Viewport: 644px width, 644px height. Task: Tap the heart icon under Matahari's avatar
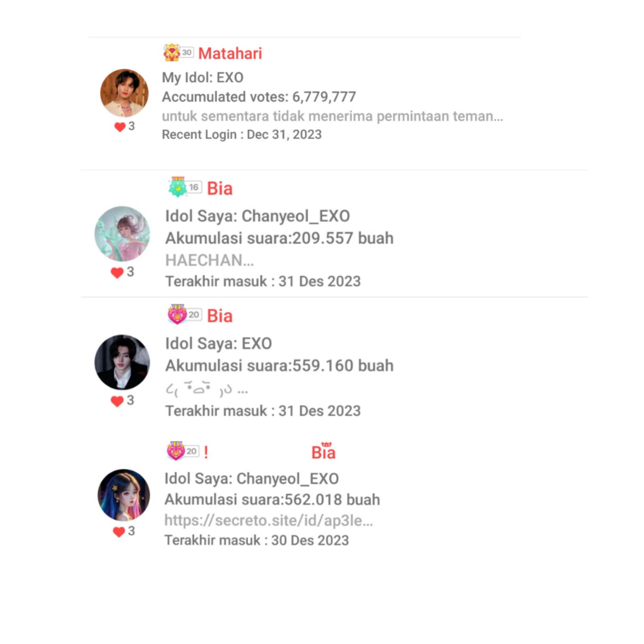pyautogui.click(x=120, y=127)
